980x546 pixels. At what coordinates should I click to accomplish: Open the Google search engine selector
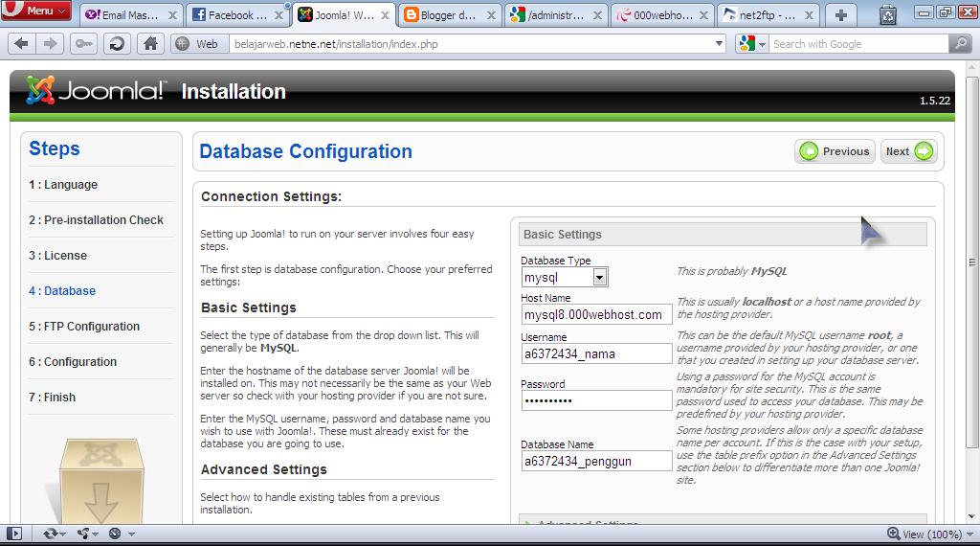(x=752, y=44)
